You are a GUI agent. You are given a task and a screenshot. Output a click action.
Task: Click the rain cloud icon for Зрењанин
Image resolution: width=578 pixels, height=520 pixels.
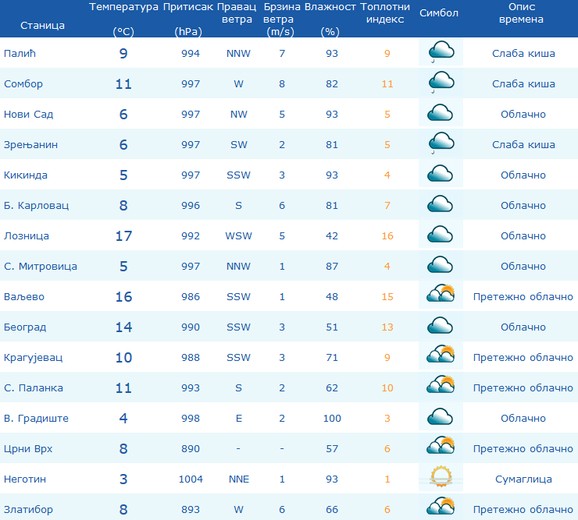441,144
